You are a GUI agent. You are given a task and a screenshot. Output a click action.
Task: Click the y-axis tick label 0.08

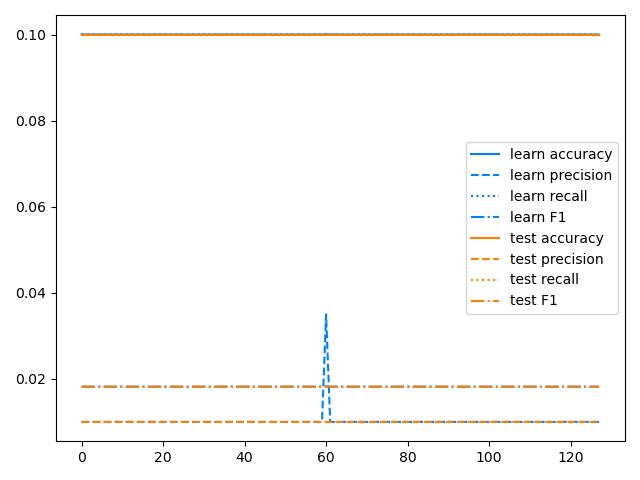[x=31, y=121]
